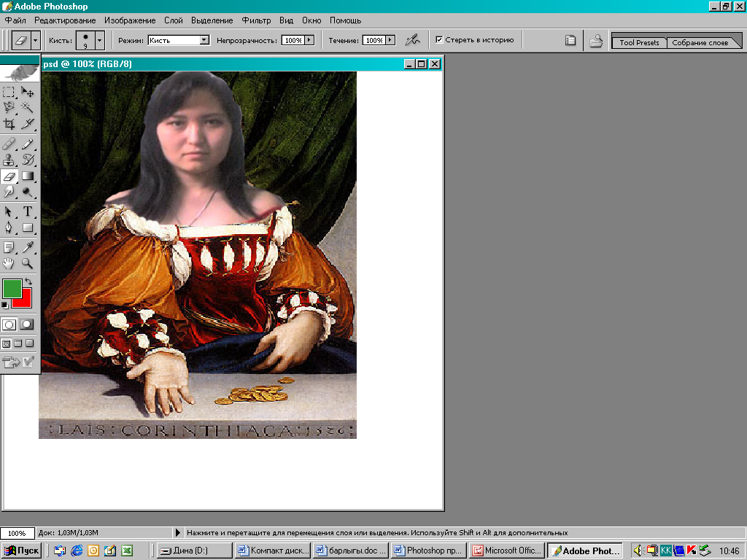Select the Zoom magnifier tool

28,263
